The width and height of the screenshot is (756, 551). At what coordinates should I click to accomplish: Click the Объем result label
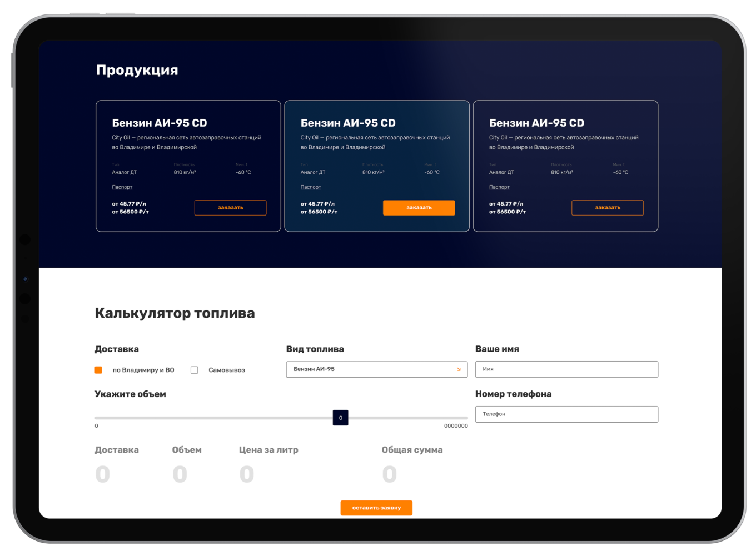tap(187, 450)
